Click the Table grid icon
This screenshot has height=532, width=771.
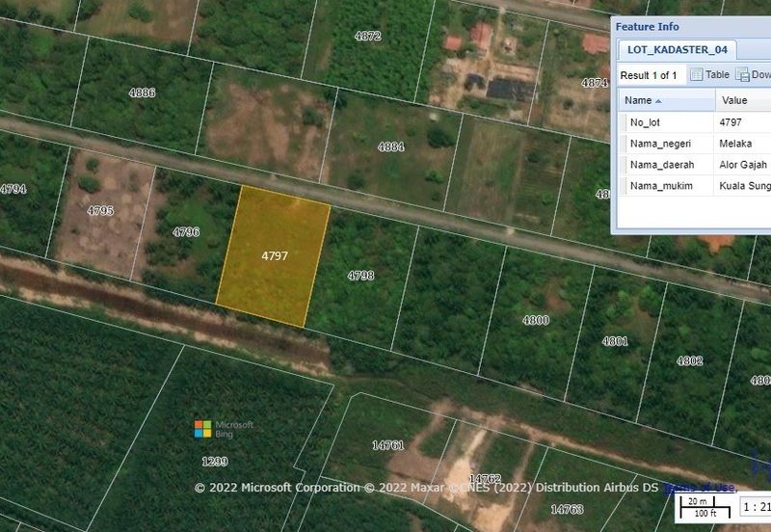[696, 75]
